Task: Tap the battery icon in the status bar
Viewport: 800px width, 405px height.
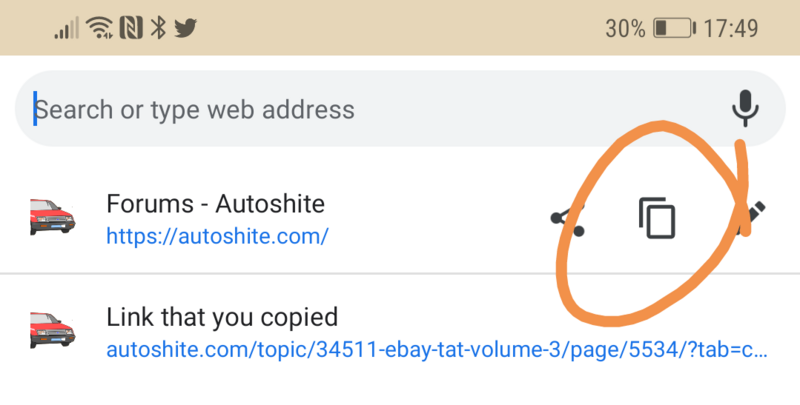Action: 675,27
